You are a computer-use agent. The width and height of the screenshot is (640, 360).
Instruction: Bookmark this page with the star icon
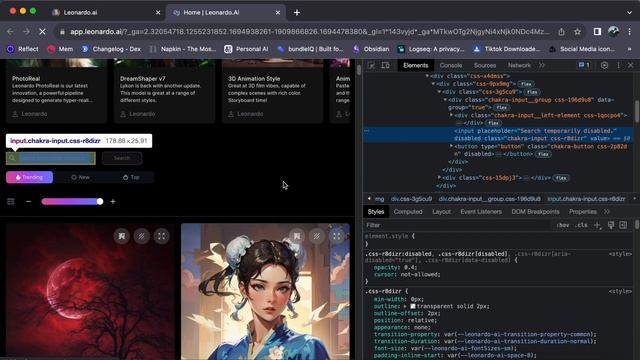click(577, 32)
